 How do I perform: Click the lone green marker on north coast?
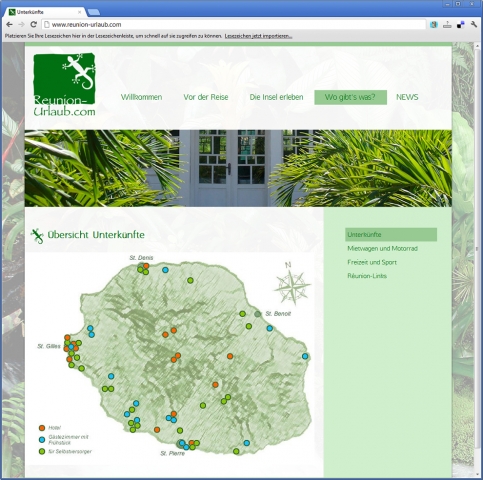pos(190,280)
